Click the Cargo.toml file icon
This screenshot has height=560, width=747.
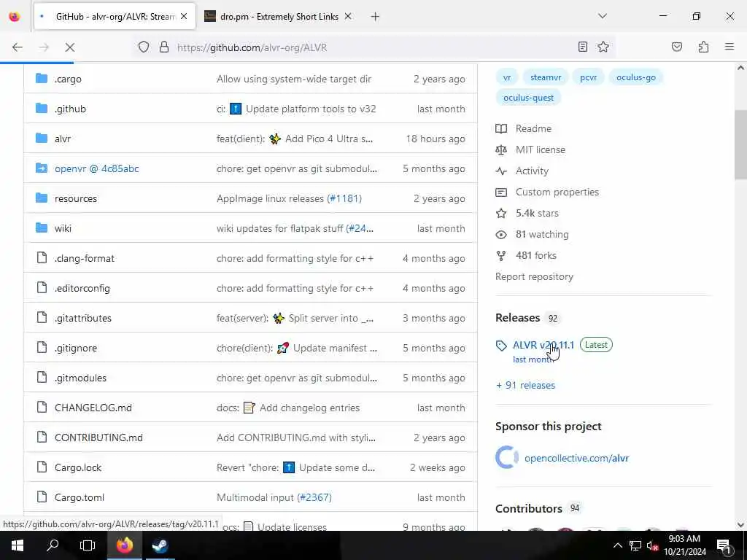tap(42, 497)
